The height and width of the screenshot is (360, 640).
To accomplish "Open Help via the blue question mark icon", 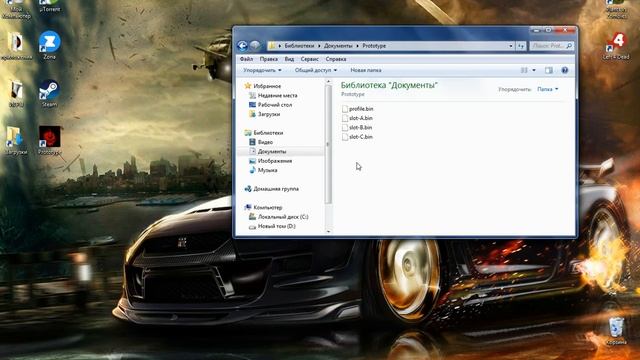I will pos(564,70).
